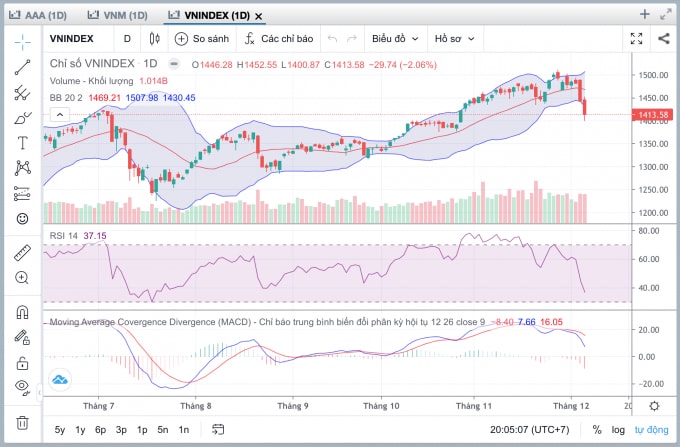Screen dimensions: 680x447
Task: Select the forecast and measurement tool
Action: [23, 193]
